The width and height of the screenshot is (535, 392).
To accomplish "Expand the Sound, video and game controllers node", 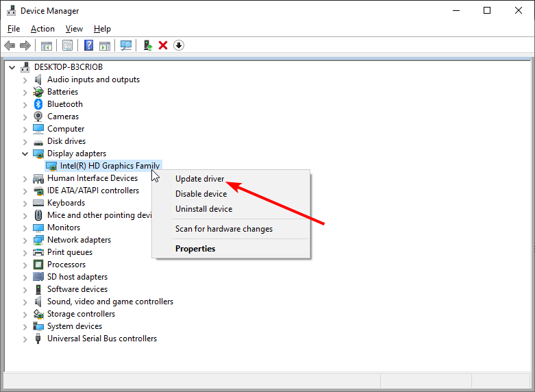I will pos(25,302).
